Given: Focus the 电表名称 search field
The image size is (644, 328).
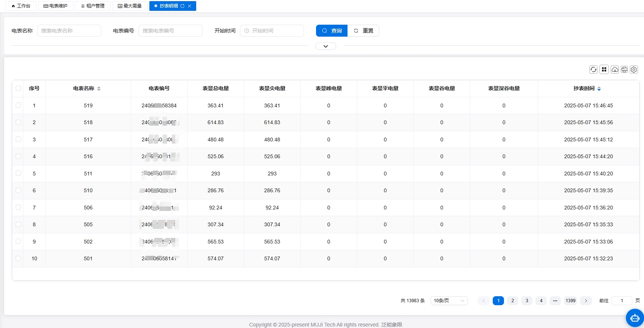Looking at the screenshot, I should click(x=69, y=31).
